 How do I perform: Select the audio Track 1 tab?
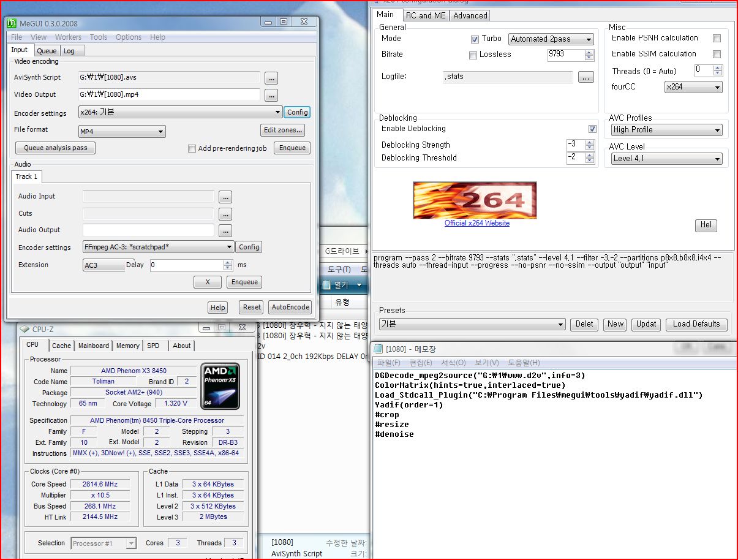click(x=26, y=176)
